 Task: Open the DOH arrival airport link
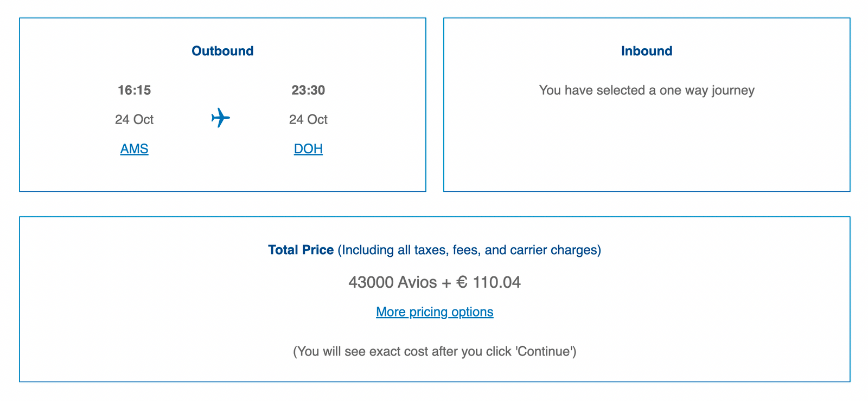tap(308, 148)
